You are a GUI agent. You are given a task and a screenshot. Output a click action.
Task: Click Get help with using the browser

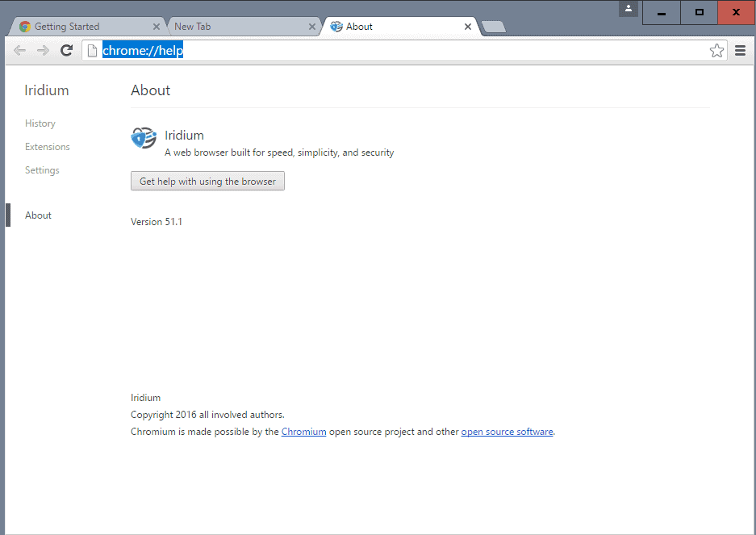click(208, 181)
